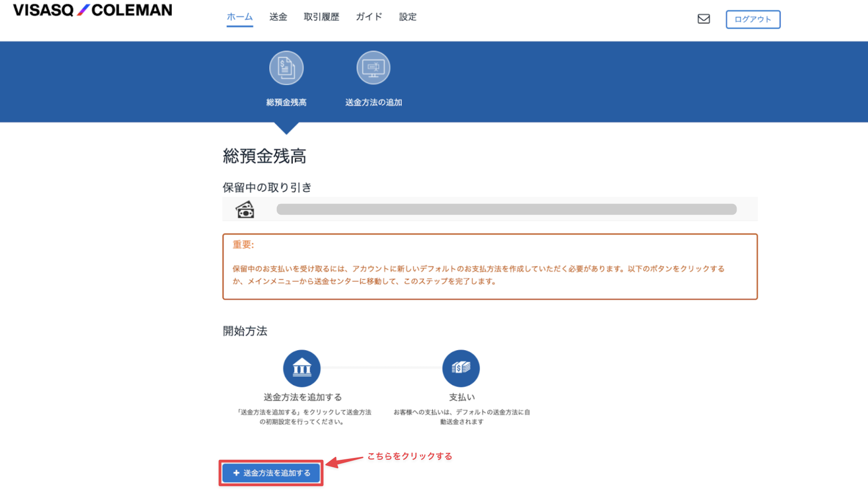Click the plus icon in the add button
Viewport: 868px width, 496px height.
236,473
